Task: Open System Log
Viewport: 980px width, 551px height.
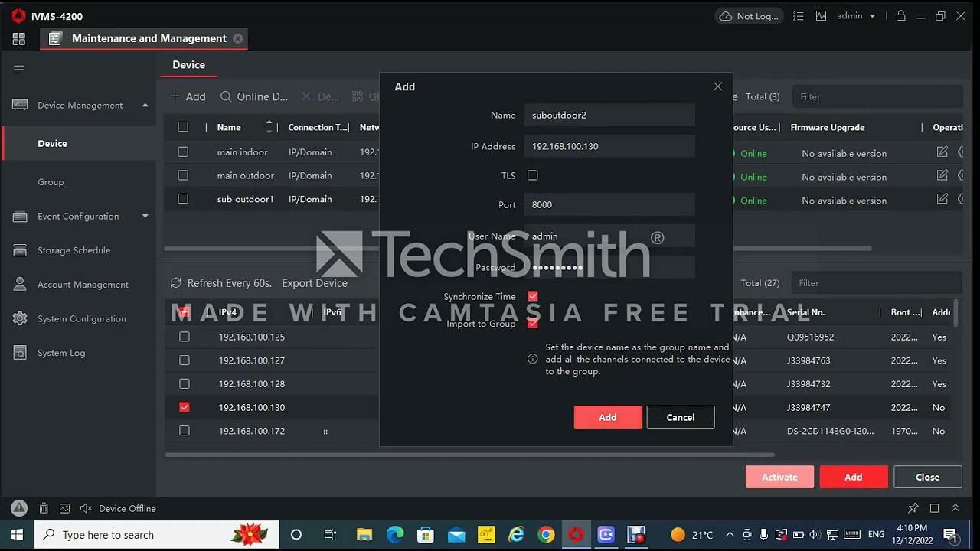Action: [61, 353]
